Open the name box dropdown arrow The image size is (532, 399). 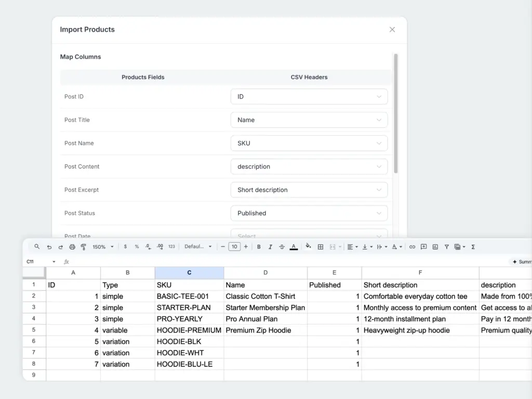tap(54, 262)
